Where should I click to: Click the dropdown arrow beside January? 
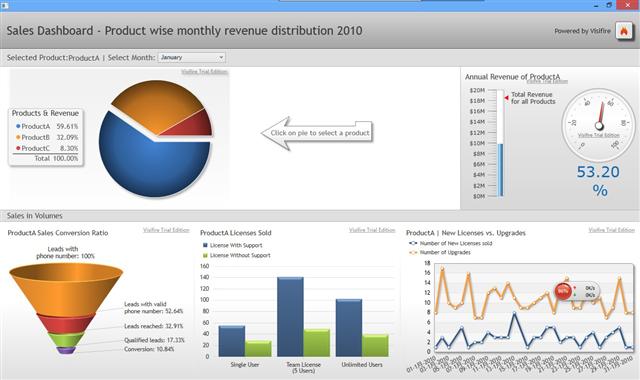click(x=221, y=58)
